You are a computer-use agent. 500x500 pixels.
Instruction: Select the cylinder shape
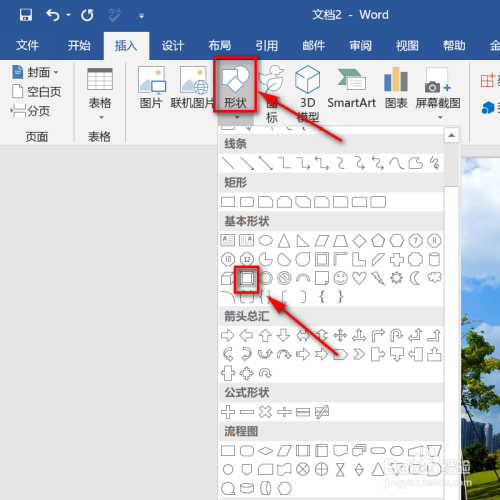[x=434, y=259]
